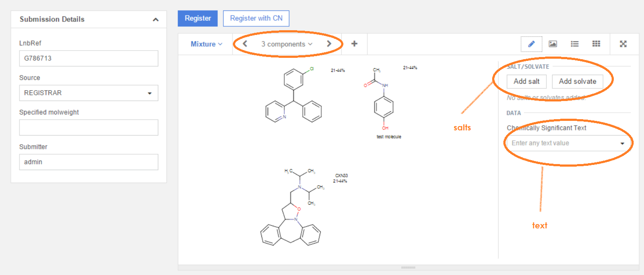Screen dimensions: 644x275
Task: Open the Mixture type dropdown
Action: [206, 44]
